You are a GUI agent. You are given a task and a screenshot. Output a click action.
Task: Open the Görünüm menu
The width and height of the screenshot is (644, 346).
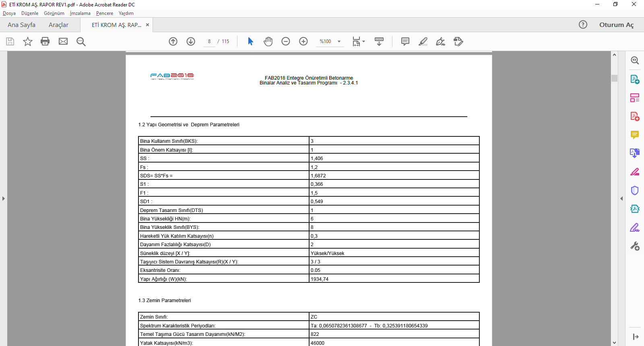pos(54,13)
